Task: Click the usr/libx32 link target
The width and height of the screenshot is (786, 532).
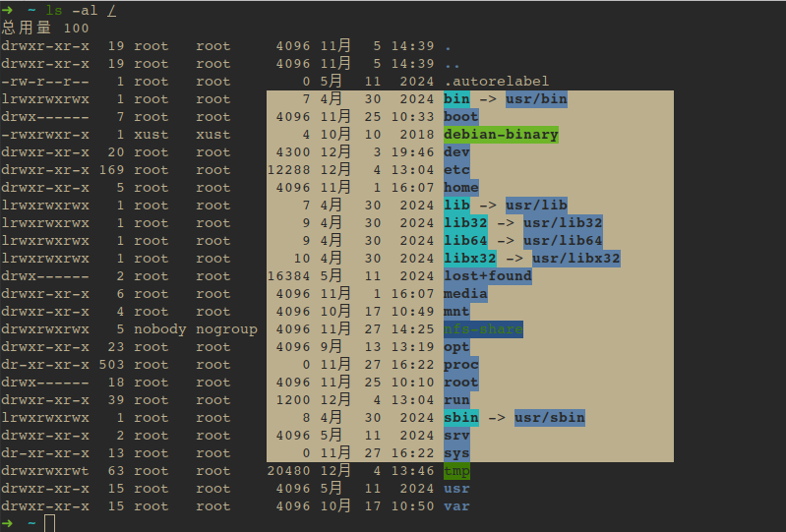Action: [x=575, y=259]
